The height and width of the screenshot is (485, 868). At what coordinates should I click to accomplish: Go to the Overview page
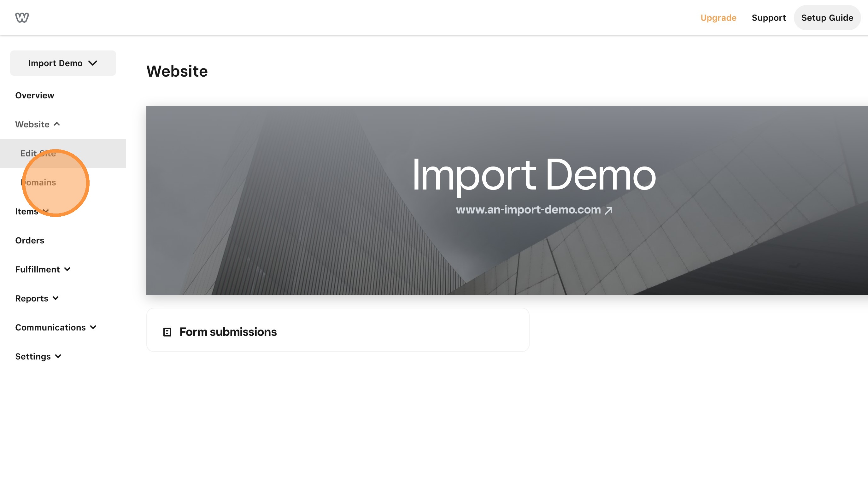pyautogui.click(x=34, y=95)
